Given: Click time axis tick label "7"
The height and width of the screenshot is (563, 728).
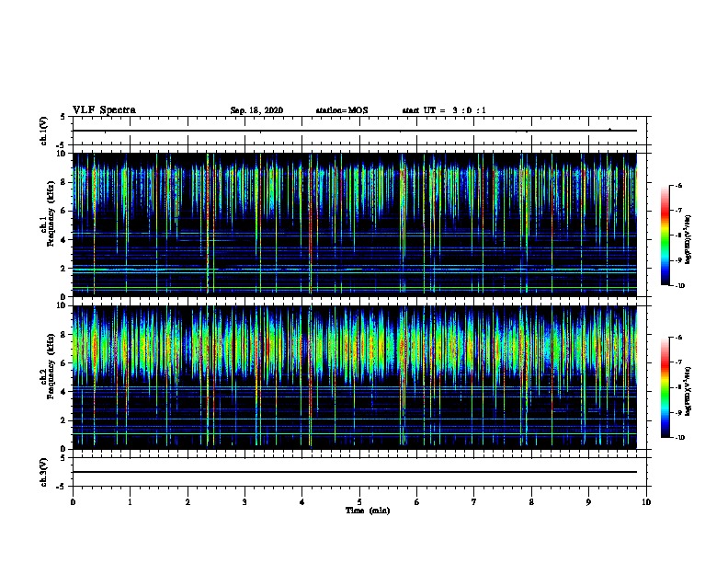Looking at the screenshot, I should tap(474, 502).
